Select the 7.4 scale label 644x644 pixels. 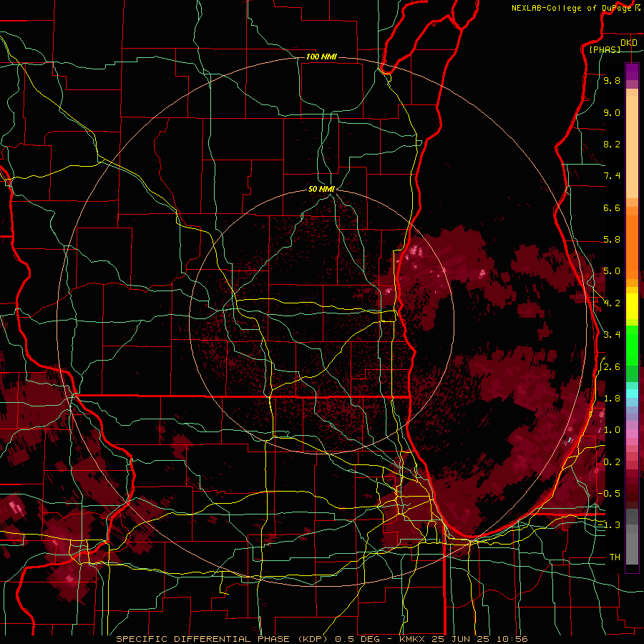[x=612, y=176]
